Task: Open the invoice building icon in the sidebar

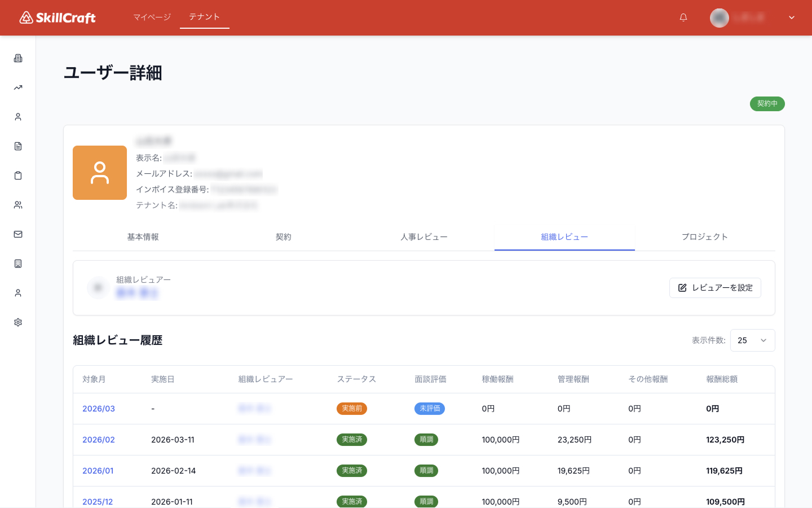Action: (17, 263)
